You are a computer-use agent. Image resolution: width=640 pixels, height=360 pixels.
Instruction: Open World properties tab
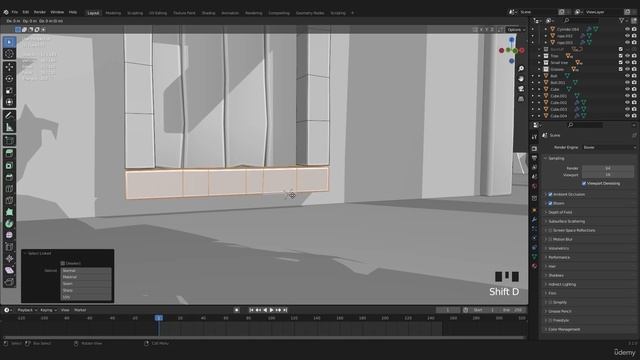pos(534,186)
